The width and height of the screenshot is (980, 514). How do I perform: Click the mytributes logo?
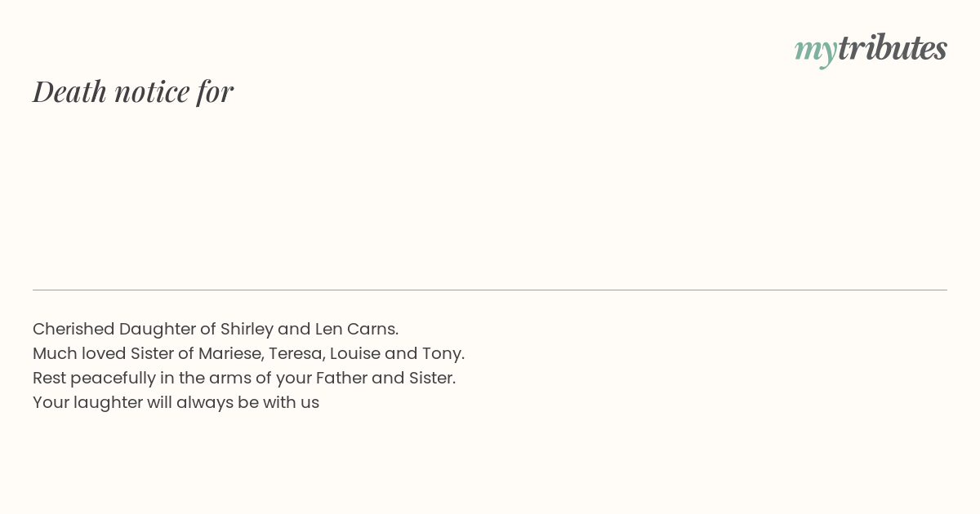click(x=871, y=49)
